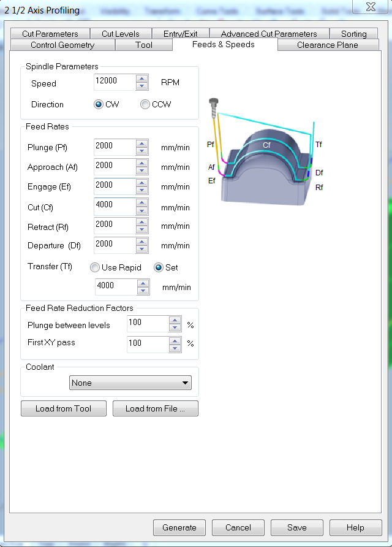Open Help for this dialog
This screenshot has height=547, width=392.
(x=355, y=527)
